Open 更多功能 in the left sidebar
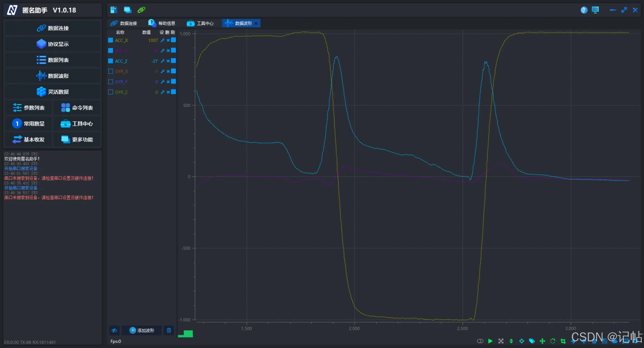644x348 pixels. click(x=77, y=139)
